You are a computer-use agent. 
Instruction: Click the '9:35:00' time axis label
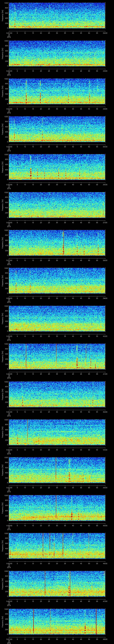tap(9, 184)
